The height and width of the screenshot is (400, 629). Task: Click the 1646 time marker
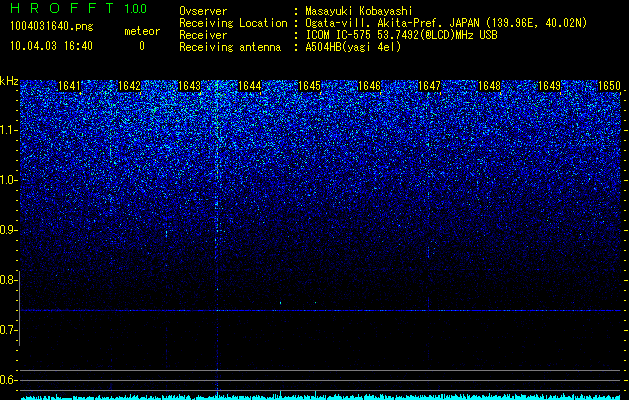click(x=369, y=86)
